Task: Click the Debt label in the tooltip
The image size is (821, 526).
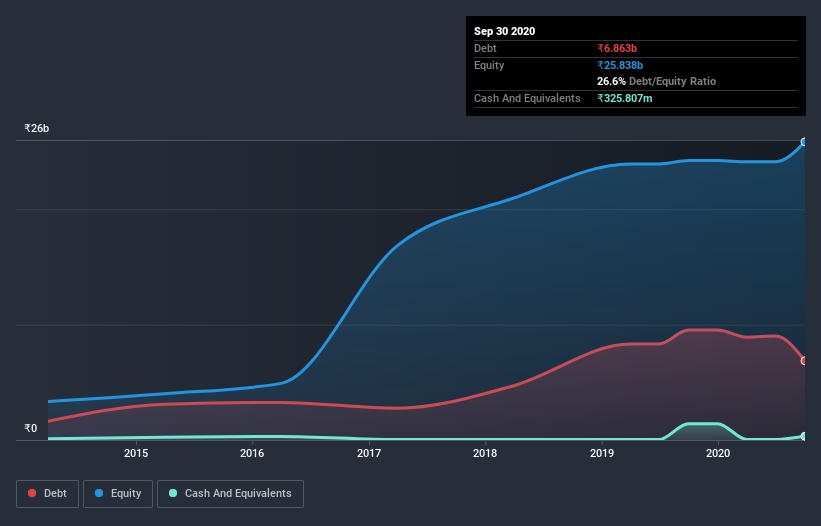Action: coord(485,48)
